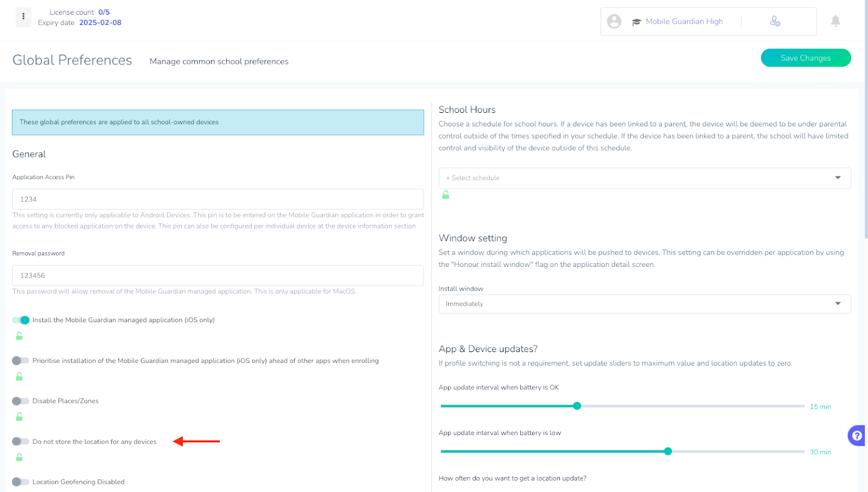Open the user settings gear icon
Screen dimensions: 868x492
click(775, 21)
